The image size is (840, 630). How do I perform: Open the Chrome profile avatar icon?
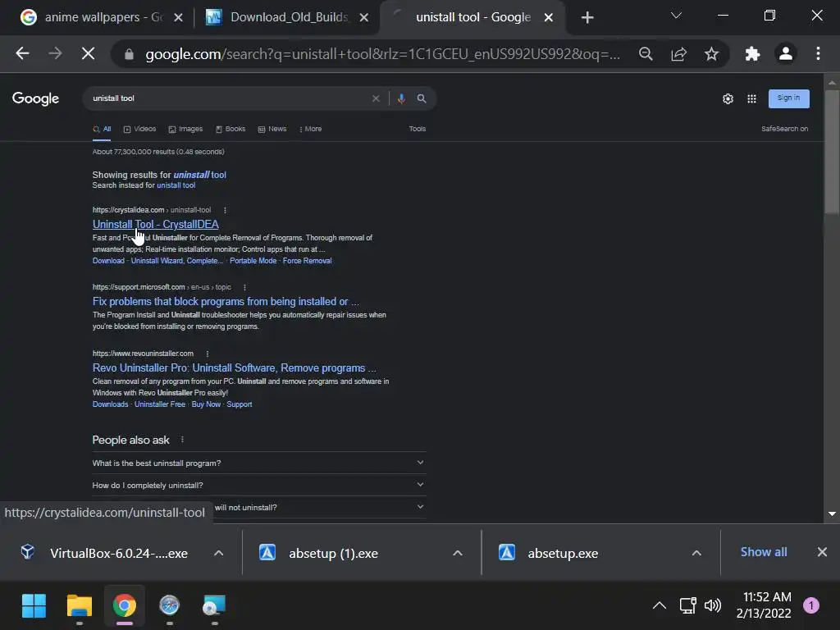coord(785,53)
